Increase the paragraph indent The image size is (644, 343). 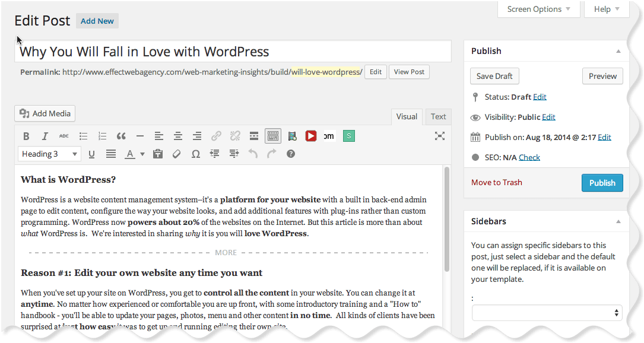point(234,154)
